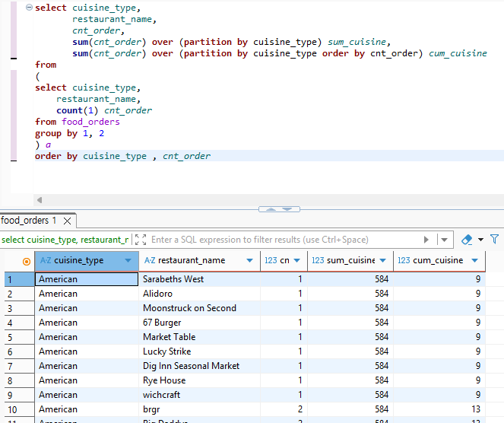Click the 'Dig Inn Seasonal Market' cell

tap(199, 366)
